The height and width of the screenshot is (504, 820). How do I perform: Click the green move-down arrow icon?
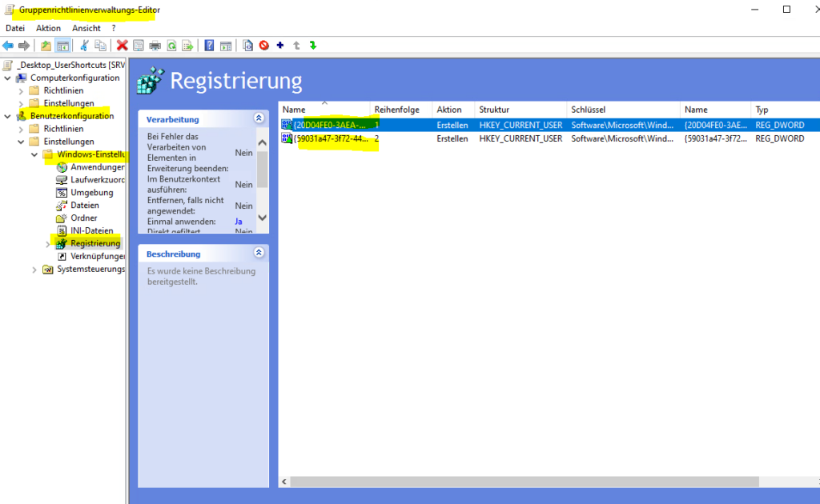(x=313, y=46)
